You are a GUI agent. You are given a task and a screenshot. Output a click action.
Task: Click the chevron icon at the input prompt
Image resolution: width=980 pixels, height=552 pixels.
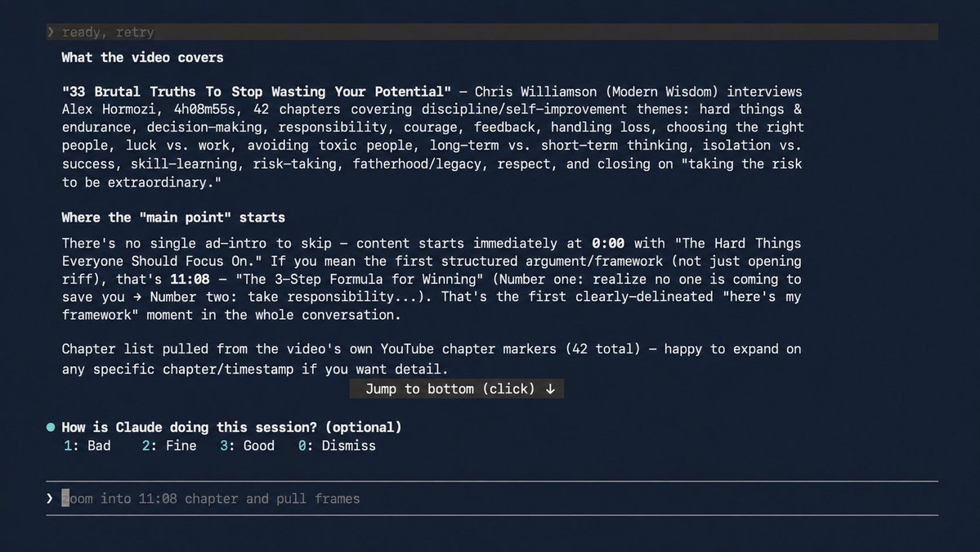(50, 498)
